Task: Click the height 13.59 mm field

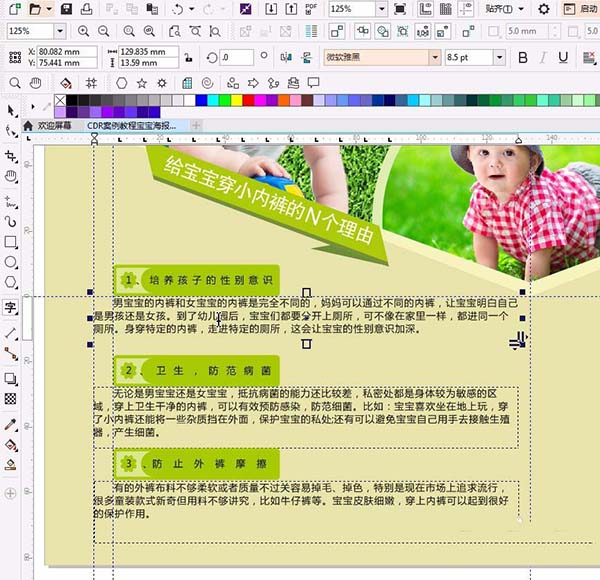Action: coord(148,63)
